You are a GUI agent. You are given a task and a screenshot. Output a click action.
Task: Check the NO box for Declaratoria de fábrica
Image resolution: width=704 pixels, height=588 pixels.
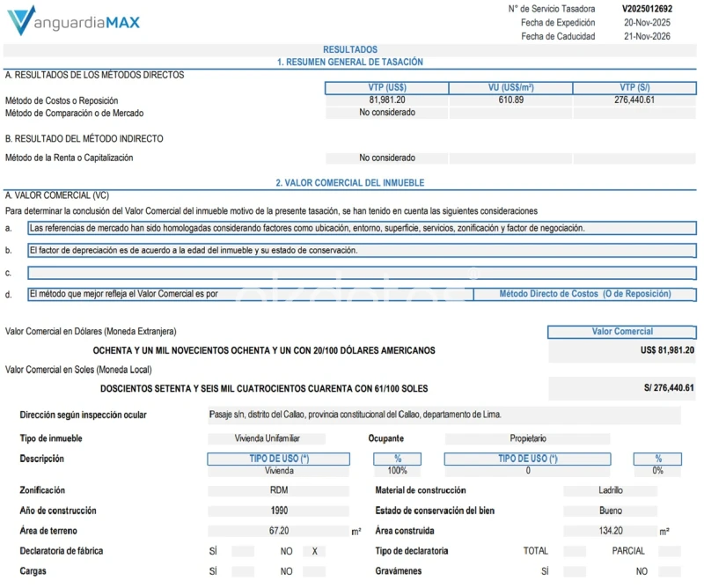[314, 551]
